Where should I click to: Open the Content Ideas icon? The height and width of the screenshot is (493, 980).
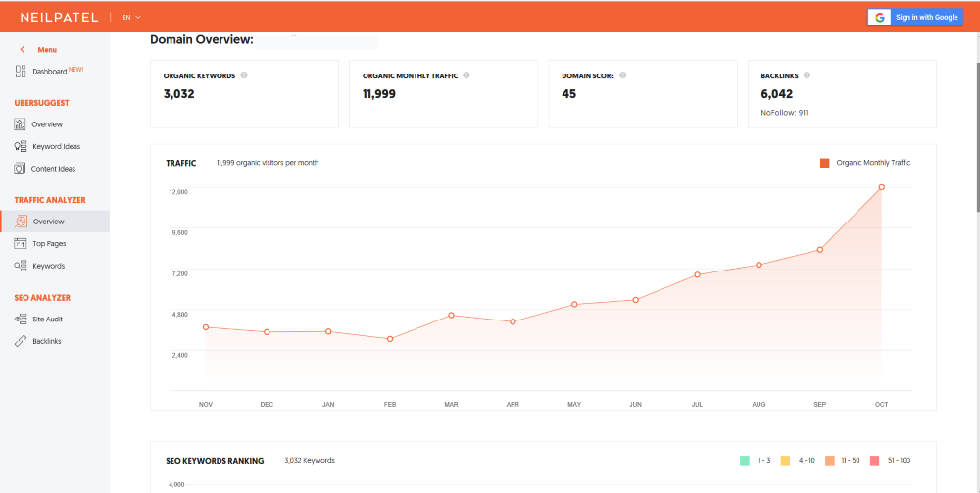[20, 169]
